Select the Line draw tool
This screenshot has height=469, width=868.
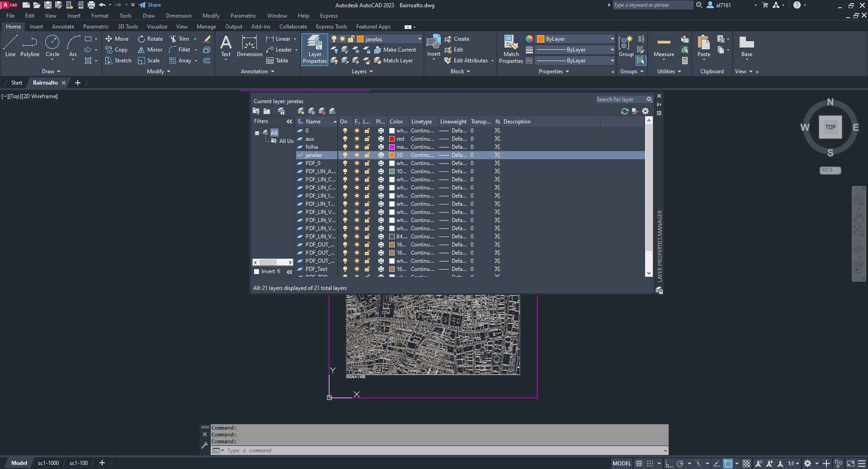[x=10, y=46]
